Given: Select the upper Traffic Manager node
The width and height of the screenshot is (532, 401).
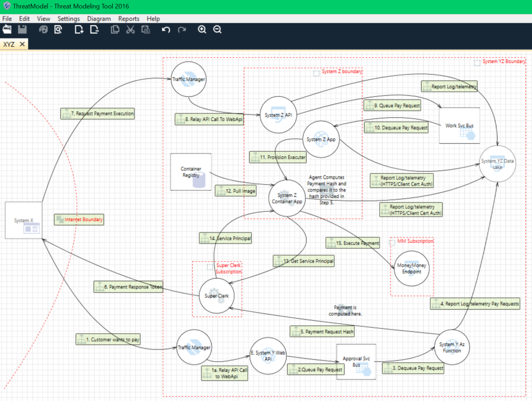Looking at the screenshot, I should coord(189,79).
